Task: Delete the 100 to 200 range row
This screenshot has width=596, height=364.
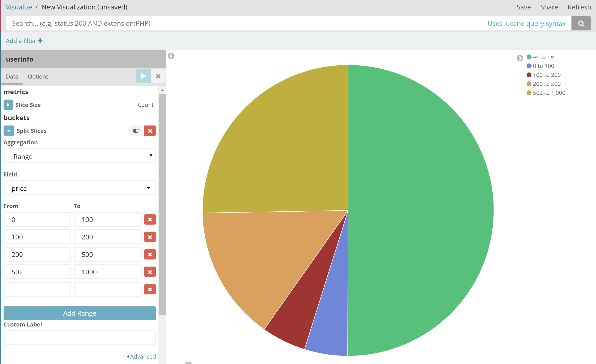Action: 150,237
